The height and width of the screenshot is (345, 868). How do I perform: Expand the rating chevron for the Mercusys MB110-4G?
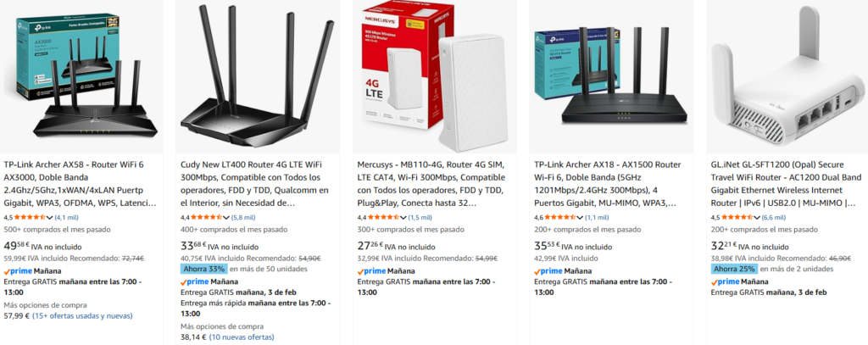[403, 218]
